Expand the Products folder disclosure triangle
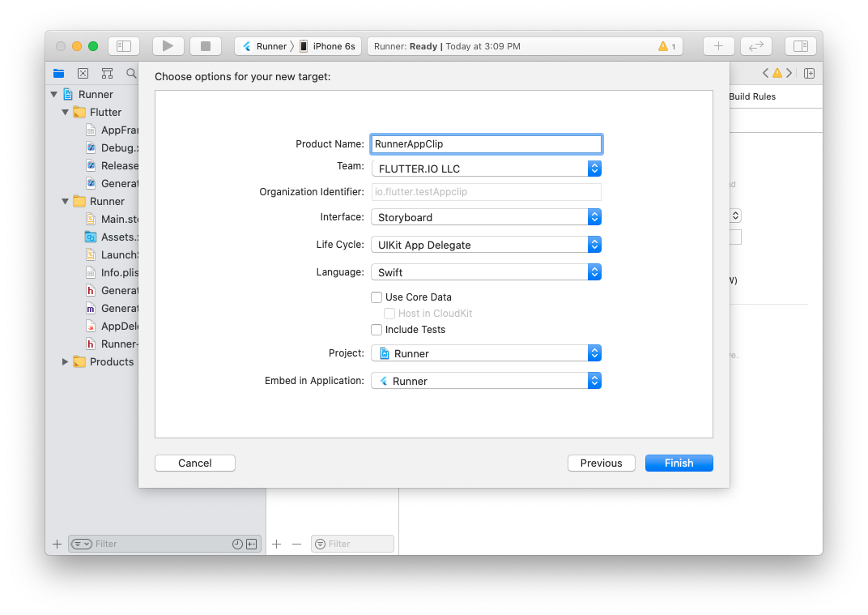 pos(66,361)
